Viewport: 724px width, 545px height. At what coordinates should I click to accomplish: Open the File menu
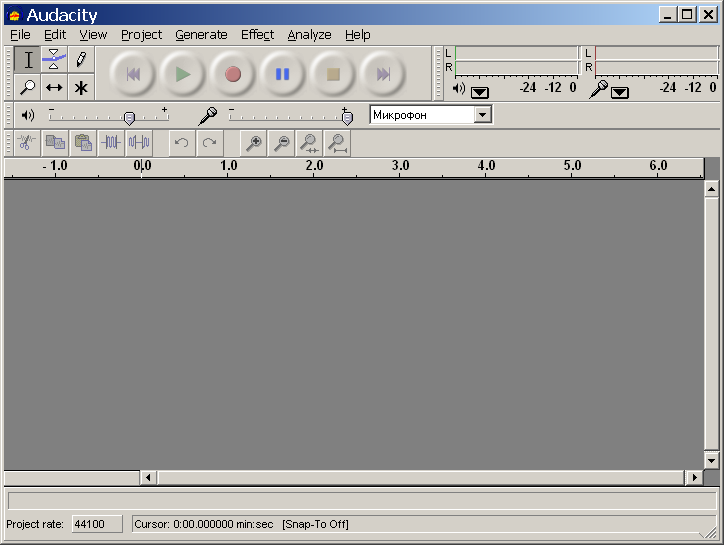tap(20, 35)
